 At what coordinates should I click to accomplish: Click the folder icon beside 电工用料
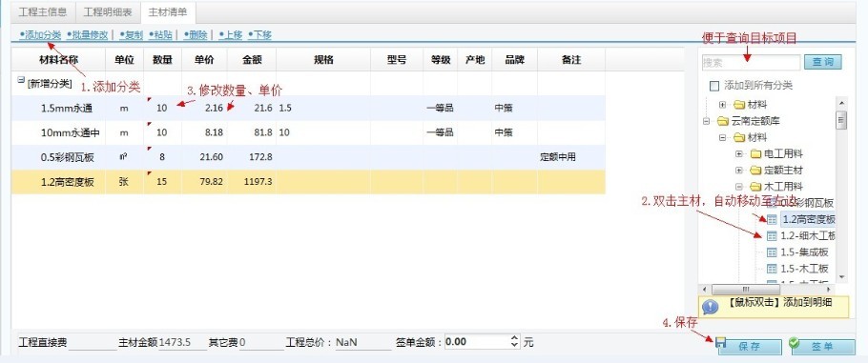click(x=755, y=153)
